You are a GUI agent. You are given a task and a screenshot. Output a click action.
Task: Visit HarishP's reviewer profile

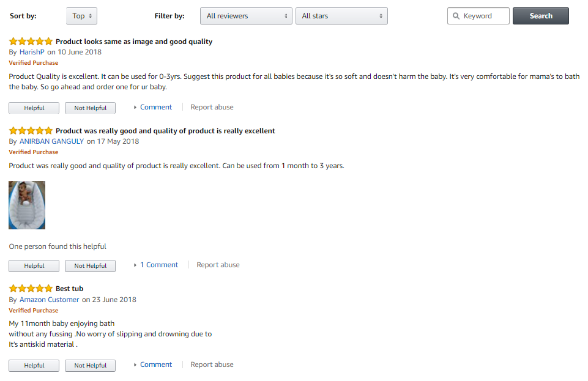[x=32, y=52]
